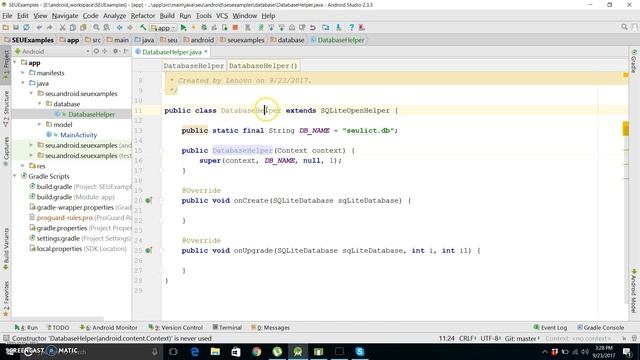Open the Version Control tool window

pyautogui.click(x=176, y=327)
